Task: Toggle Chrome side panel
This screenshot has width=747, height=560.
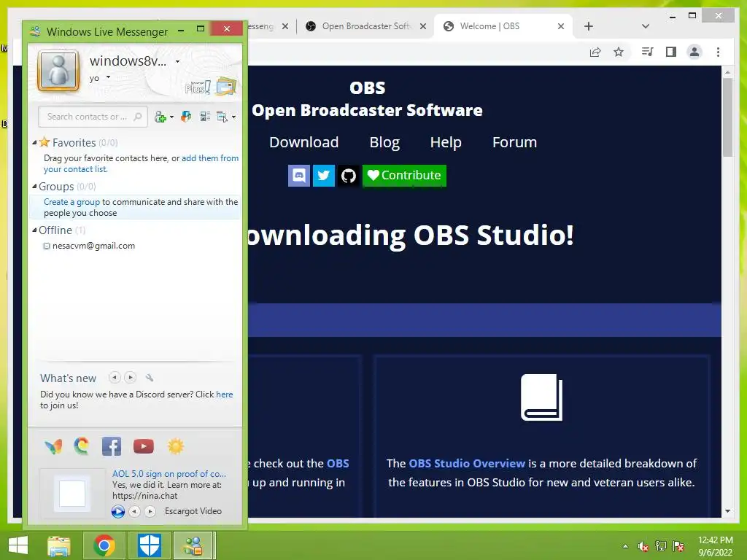Action: point(671,52)
